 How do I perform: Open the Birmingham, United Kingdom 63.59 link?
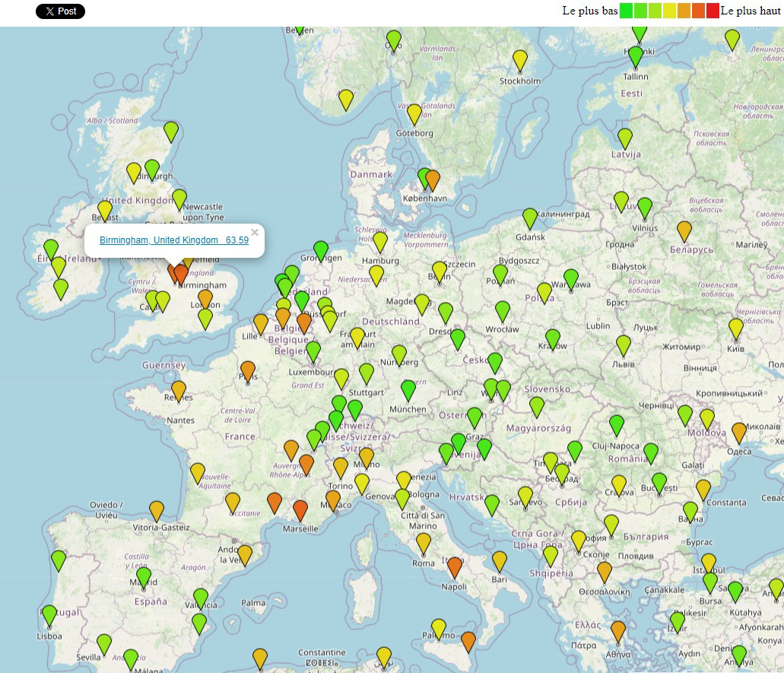[x=174, y=240]
